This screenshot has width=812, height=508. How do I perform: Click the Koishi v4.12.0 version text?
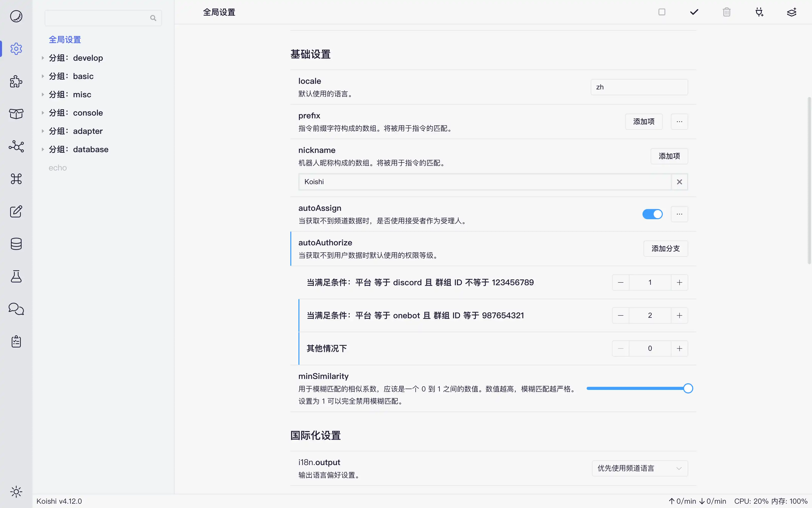tap(59, 501)
